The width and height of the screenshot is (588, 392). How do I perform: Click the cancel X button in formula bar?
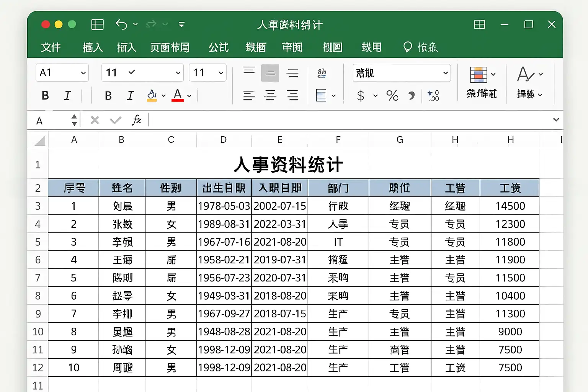point(95,120)
